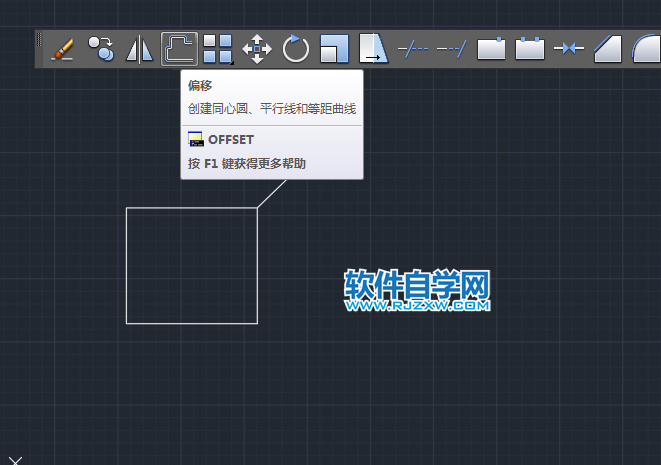
Task: Pick the Fillet tool
Action: click(645, 48)
